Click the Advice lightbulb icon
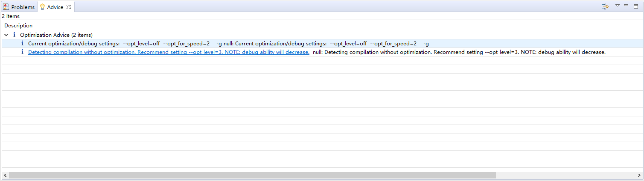 42,7
